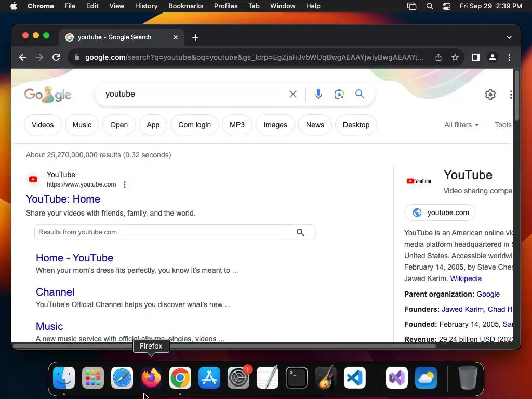Screen dimensions: 532x399
Task: Follow the Wikipedia link in knowledge panel
Action: tap(465, 278)
